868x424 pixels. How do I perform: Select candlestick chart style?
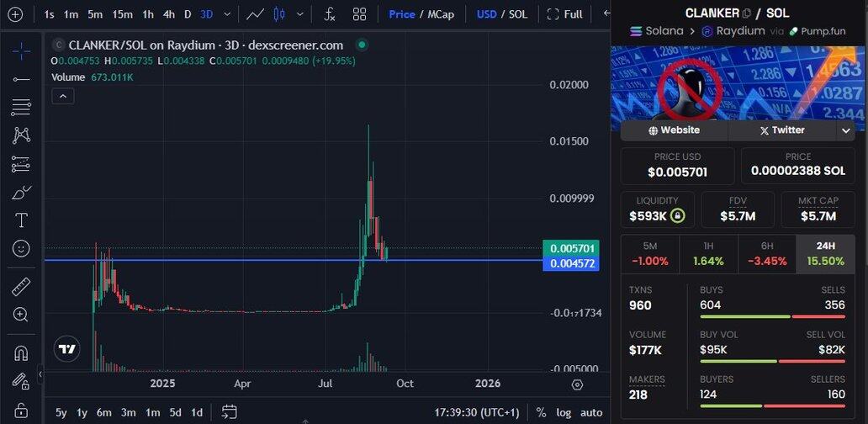[279, 13]
